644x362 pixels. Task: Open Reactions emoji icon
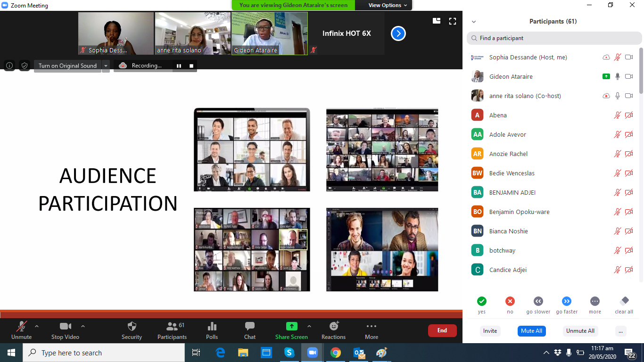[x=334, y=326]
